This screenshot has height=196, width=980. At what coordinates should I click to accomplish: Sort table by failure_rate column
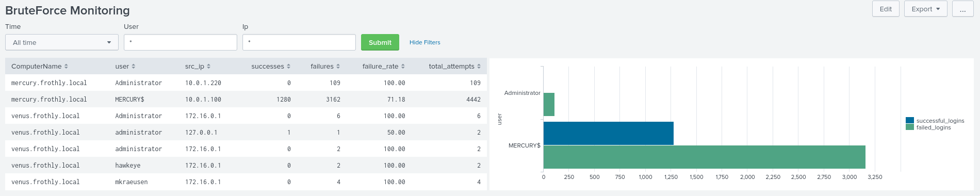(x=384, y=66)
